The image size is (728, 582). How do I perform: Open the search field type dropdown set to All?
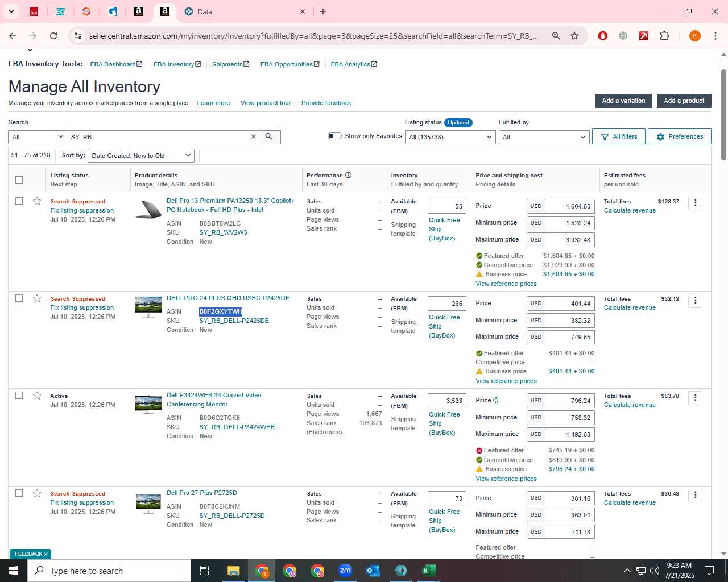(38, 137)
